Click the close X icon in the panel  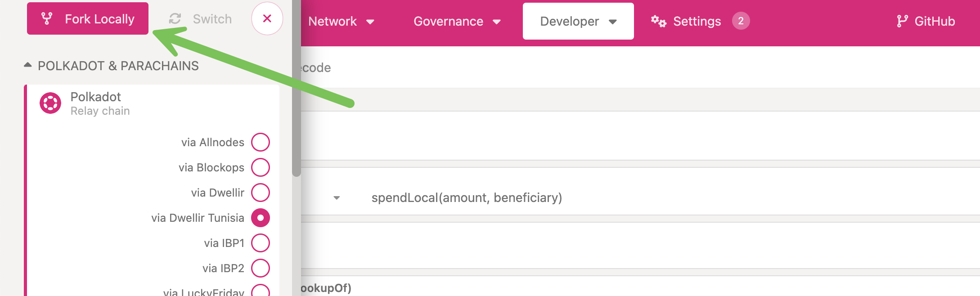(267, 18)
